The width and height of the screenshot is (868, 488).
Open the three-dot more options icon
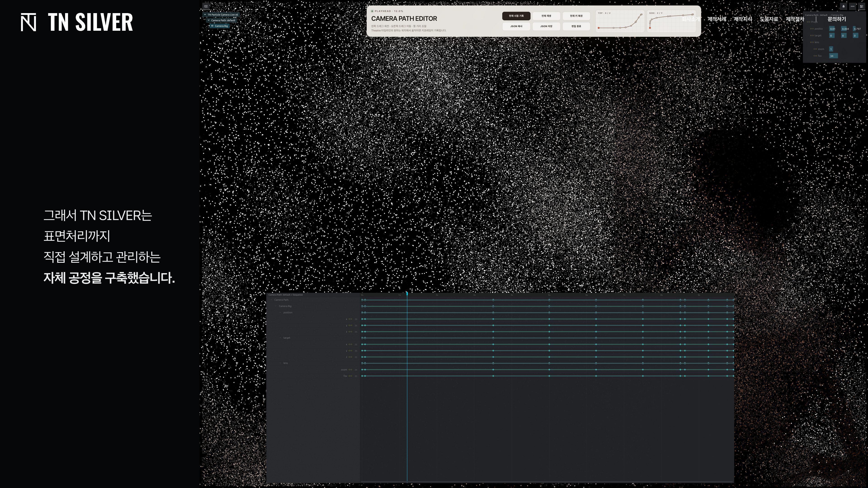[x=852, y=6]
